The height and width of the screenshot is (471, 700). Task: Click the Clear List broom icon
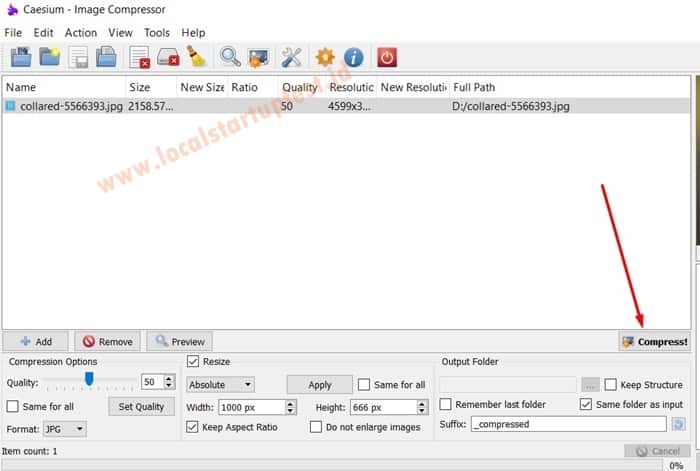click(x=196, y=56)
